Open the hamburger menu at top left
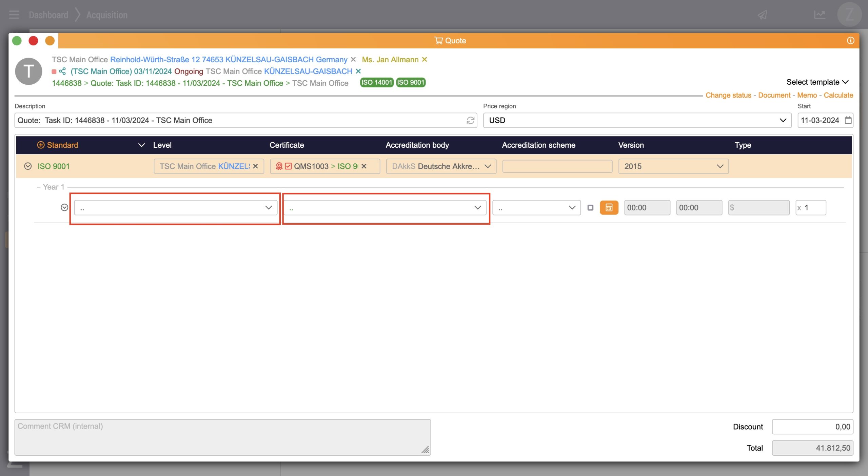 click(14, 15)
